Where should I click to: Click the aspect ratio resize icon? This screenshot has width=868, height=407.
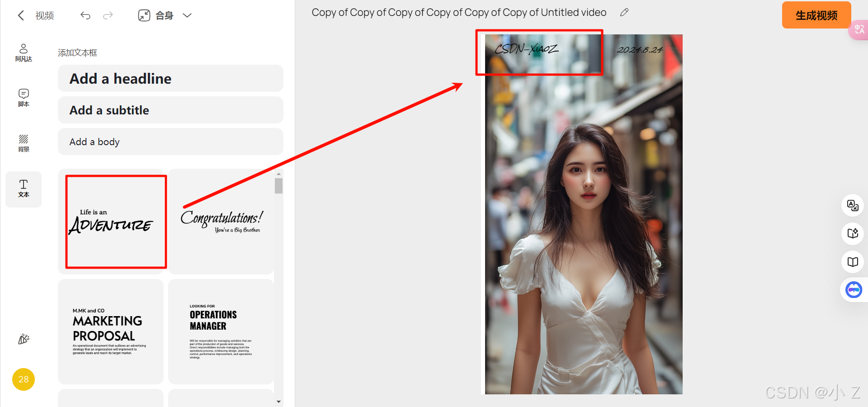pyautogui.click(x=144, y=15)
